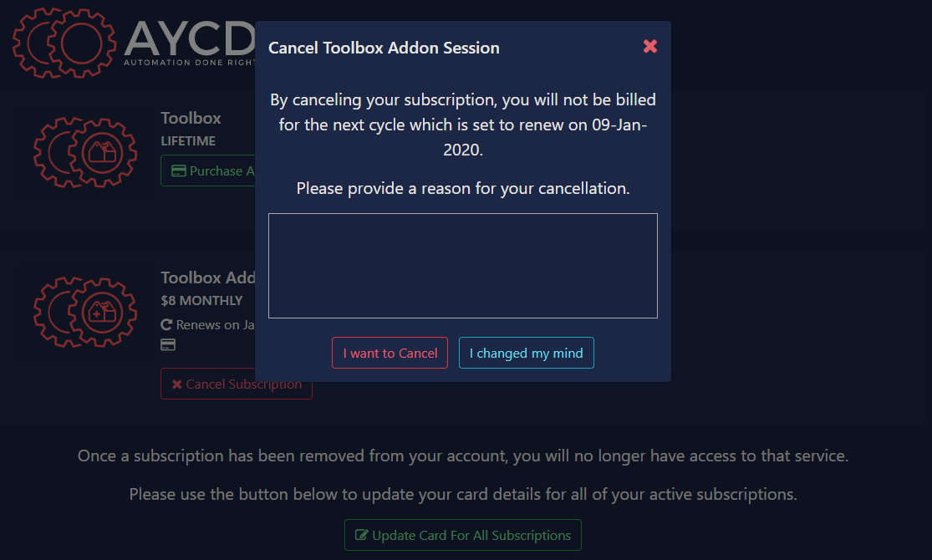This screenshot has width=932, height=560.
Task: Open Update Card For All Subscriptions
Action: point(462,535)
